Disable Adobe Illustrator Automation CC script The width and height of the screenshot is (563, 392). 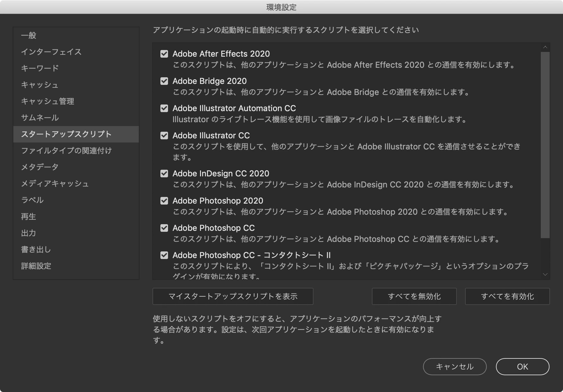(164, 108)
